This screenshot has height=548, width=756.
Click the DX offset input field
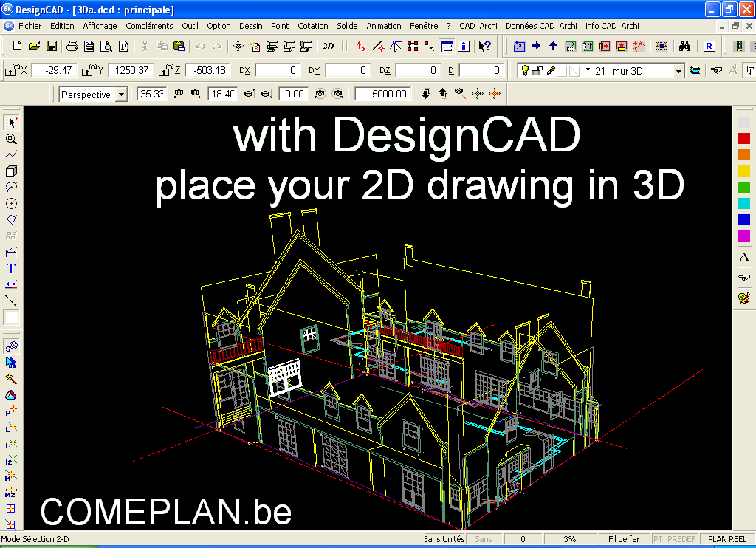278,70
